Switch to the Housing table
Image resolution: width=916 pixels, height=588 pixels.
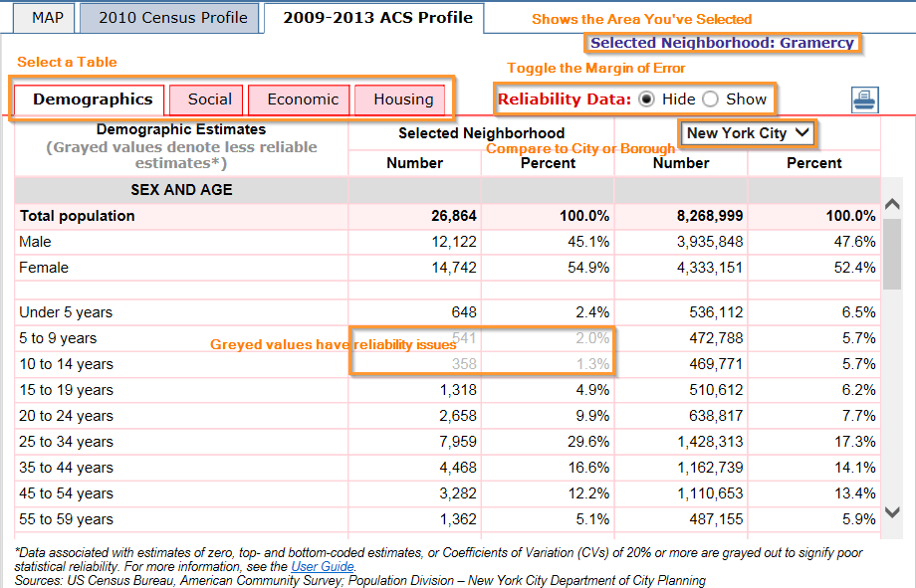[400, 99]
